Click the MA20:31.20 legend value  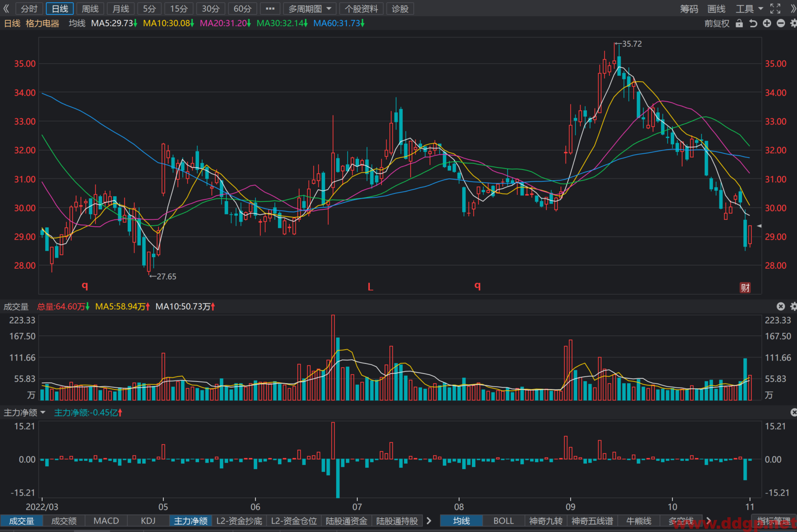click(225, 23)
